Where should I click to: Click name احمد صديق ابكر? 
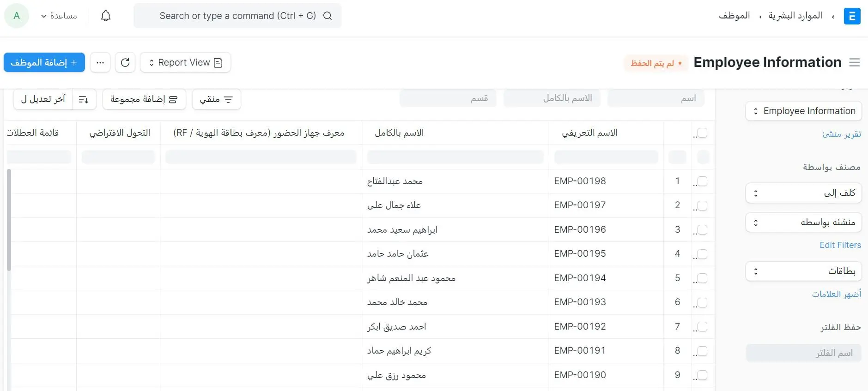click(x=397, y=326)
